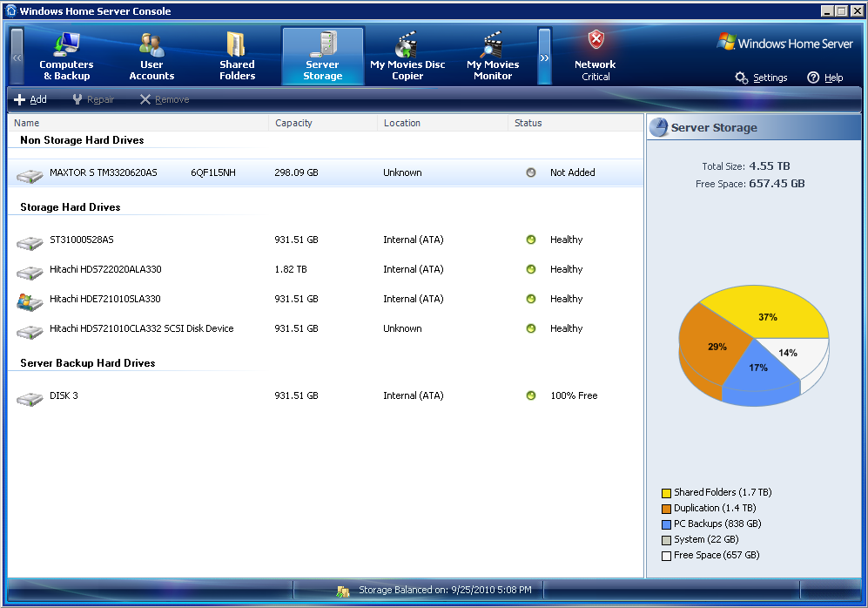Click the Shared Folders (1.7 TB) legend label
Image resolution: width=868 pixels, height=608 pixels.
723,492
